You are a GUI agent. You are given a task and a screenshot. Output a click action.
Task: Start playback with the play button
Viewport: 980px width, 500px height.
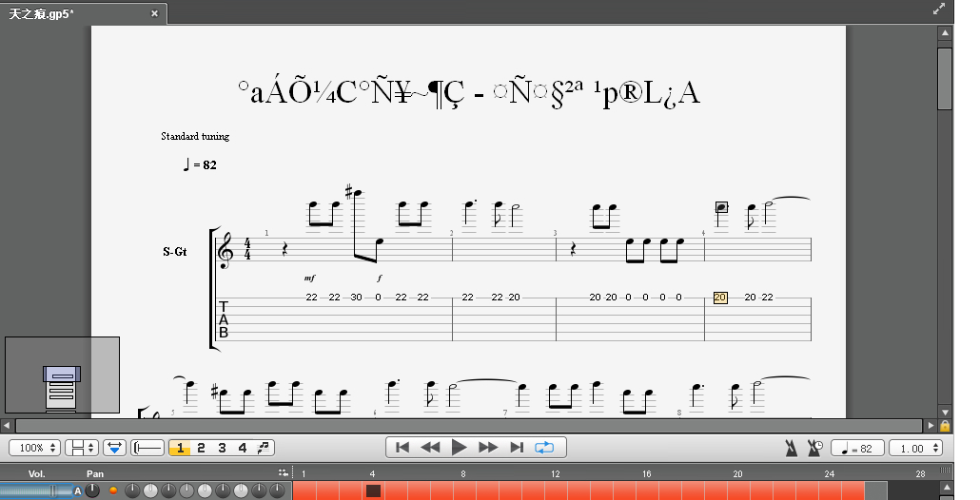click(x=460, y=448)
